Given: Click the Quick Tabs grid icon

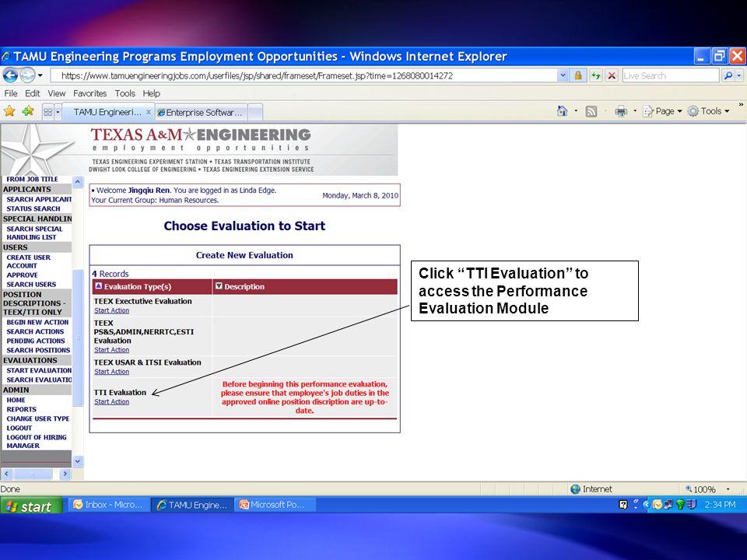Looking at the screenshot, I should tap(47, 112).
